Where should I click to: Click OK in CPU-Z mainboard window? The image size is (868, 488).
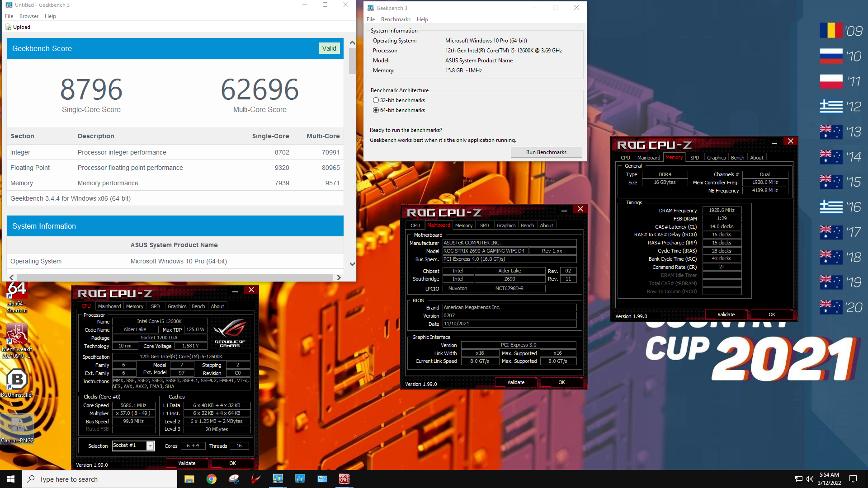561,382
